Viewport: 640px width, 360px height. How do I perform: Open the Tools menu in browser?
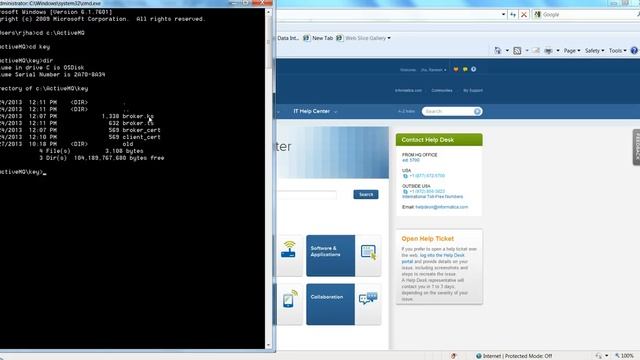(x=617, y=51)
